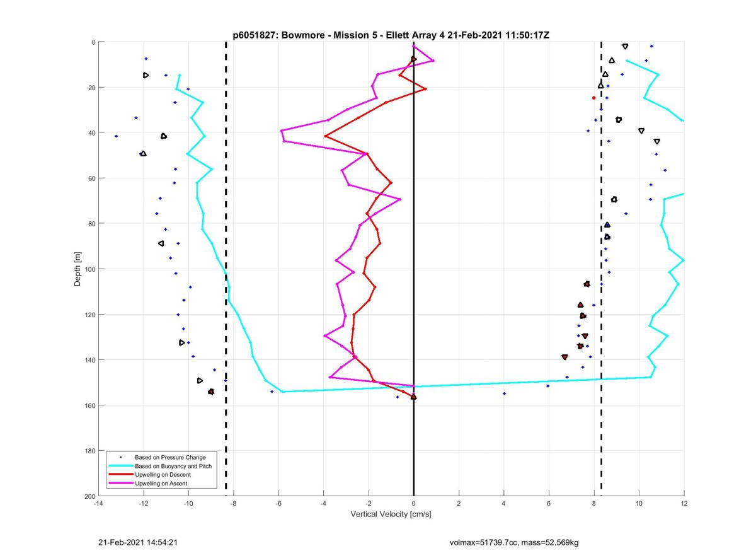Click the red line sample in legend
The image size is (756, 558).
coord(120,475)
